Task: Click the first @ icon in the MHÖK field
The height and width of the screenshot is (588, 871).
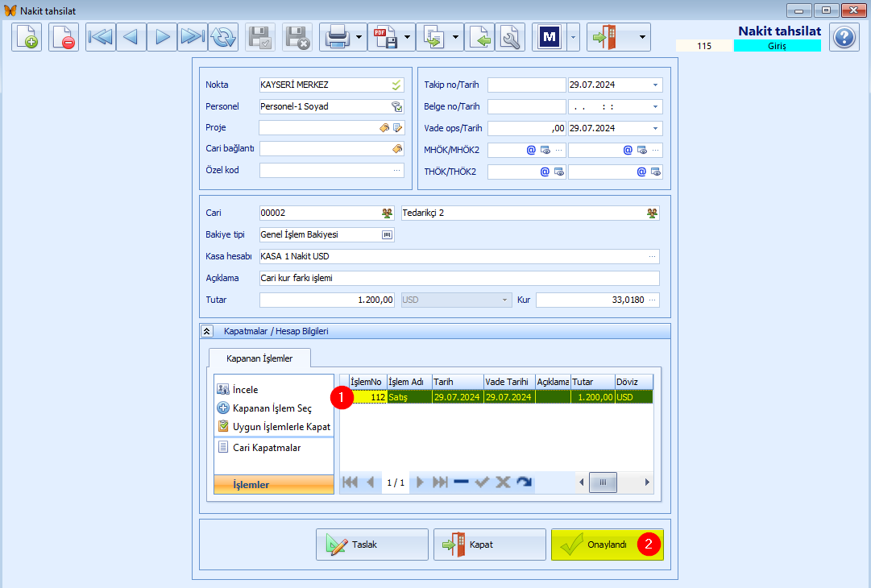Action: (x=531, y=150)
